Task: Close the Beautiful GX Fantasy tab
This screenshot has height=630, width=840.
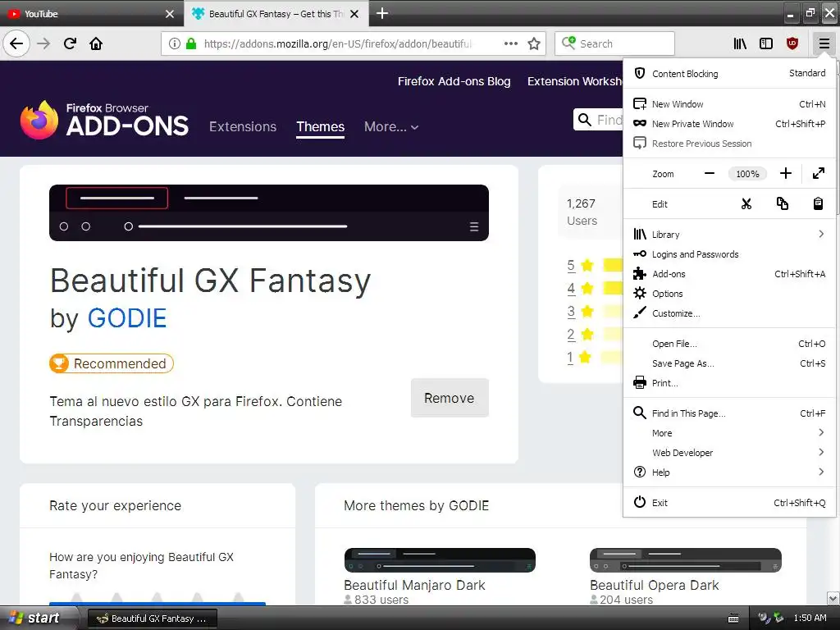Action: click(354, 14)
